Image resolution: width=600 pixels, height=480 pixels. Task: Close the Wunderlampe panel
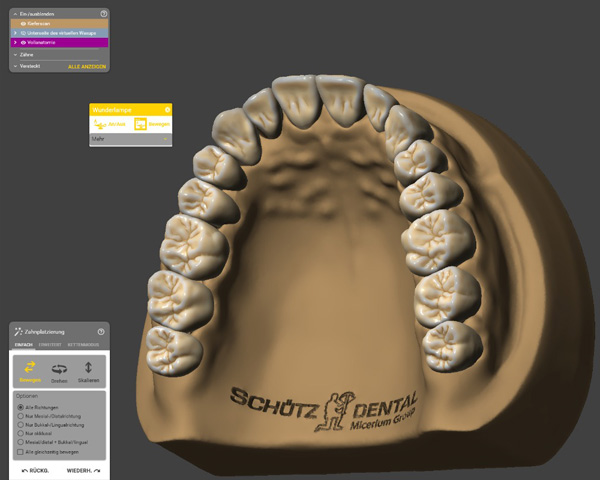point(167,108)
